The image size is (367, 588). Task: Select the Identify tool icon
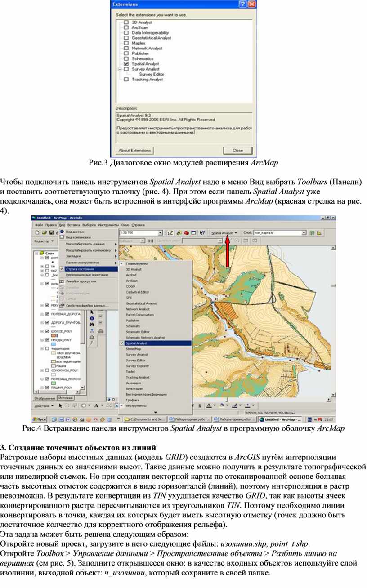tap(92, 318)
